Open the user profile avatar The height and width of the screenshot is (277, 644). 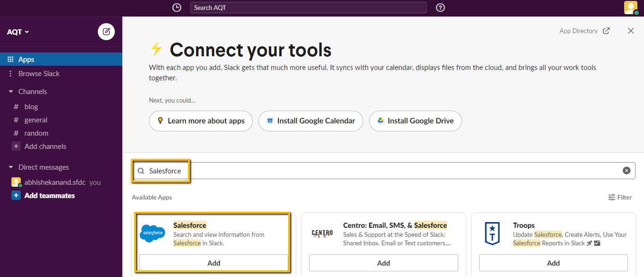[631, 8]
